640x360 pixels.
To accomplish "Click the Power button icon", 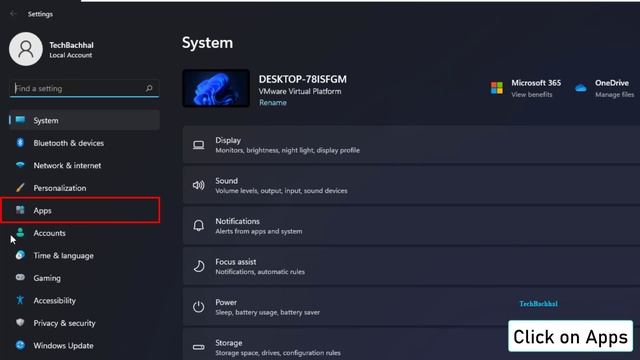I will point(199,307).
